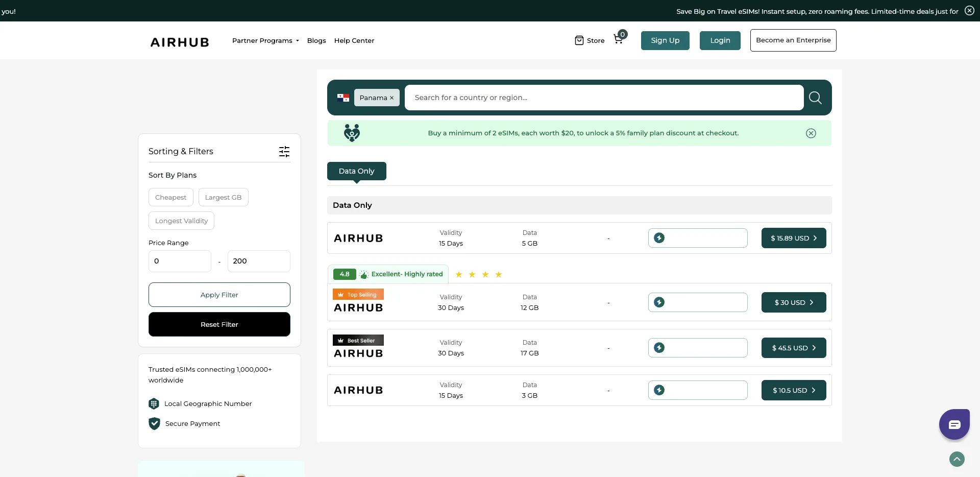
Task: Click the first yellow rating star
Action: 459,275
